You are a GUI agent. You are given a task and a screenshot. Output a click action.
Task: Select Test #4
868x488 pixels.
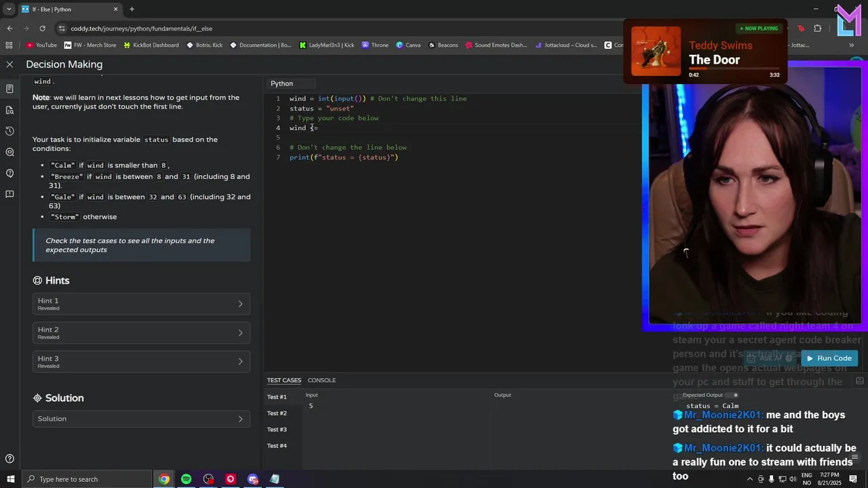coord(277,446)
